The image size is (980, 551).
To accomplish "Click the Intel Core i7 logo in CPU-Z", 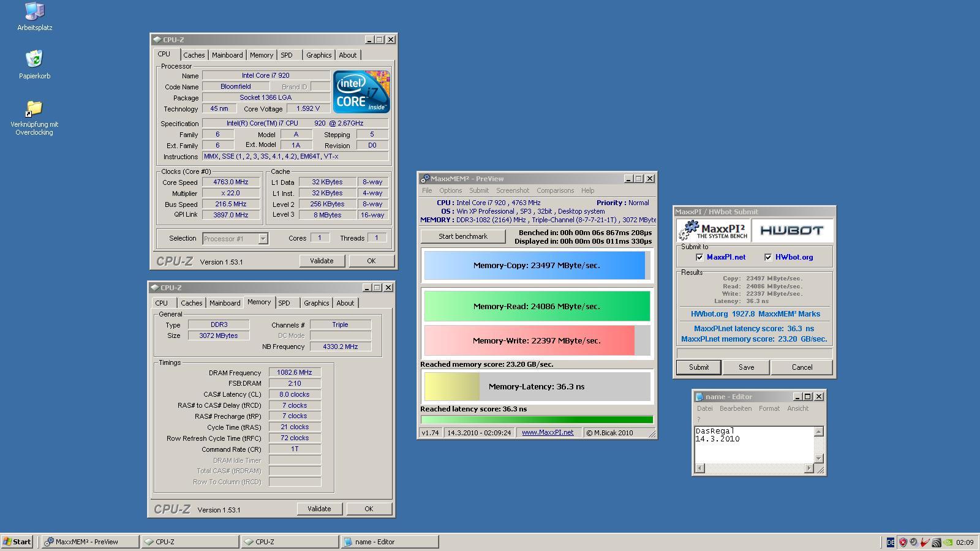I will tap(361, 92).
